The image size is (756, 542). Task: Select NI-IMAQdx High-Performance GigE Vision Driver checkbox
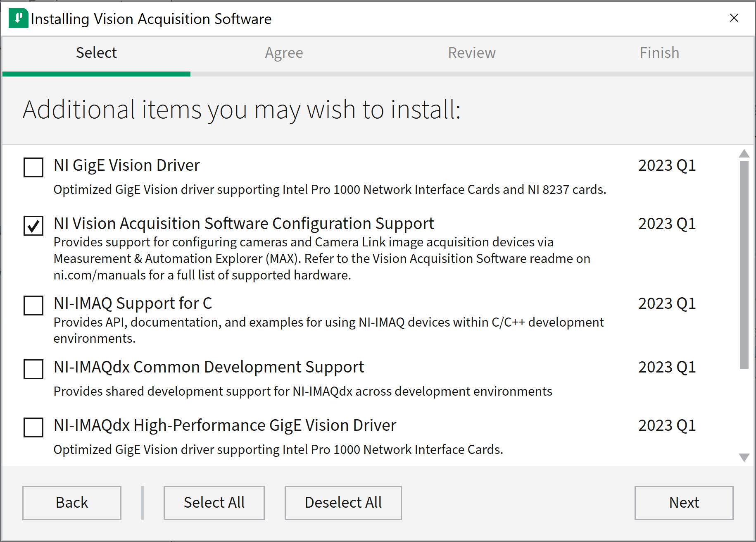tap(33, 427)
